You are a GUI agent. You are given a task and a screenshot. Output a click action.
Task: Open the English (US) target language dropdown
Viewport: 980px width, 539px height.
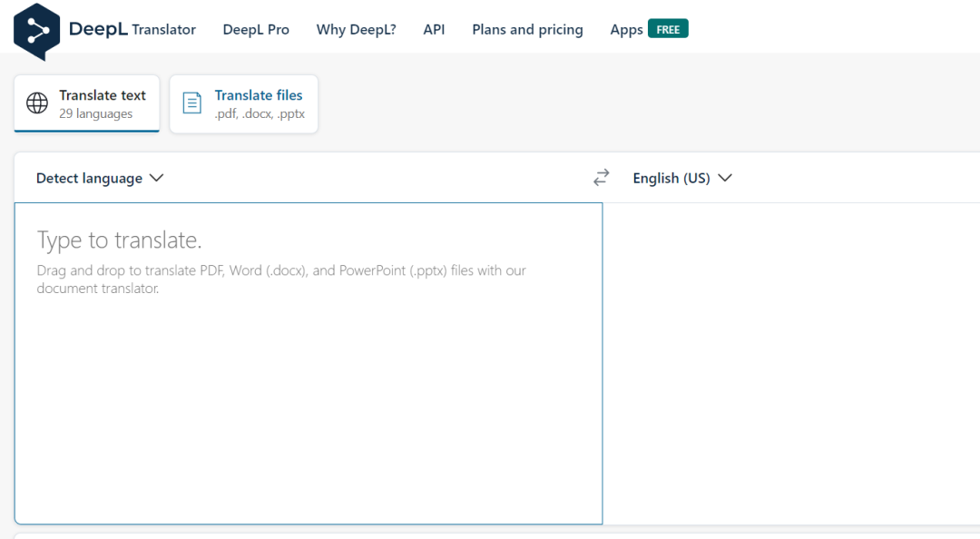coord(671,178)
